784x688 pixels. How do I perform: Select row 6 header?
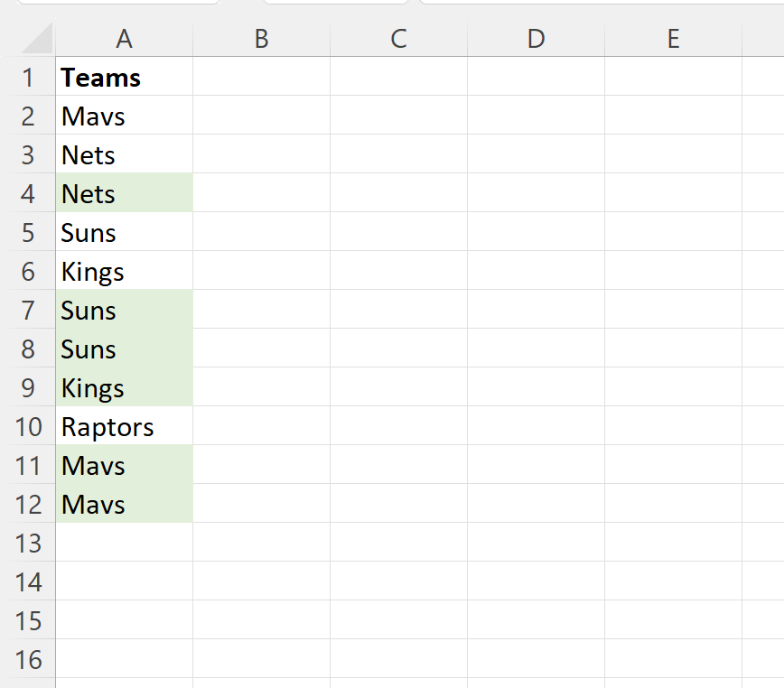point(27,270)
